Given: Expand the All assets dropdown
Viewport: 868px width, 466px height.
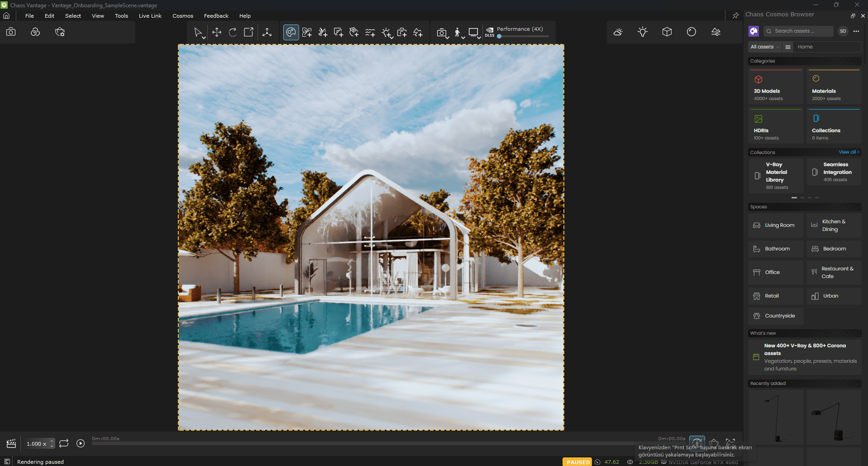Looking at the screenshot, I should pyautogui.click(x=765, y=47).
